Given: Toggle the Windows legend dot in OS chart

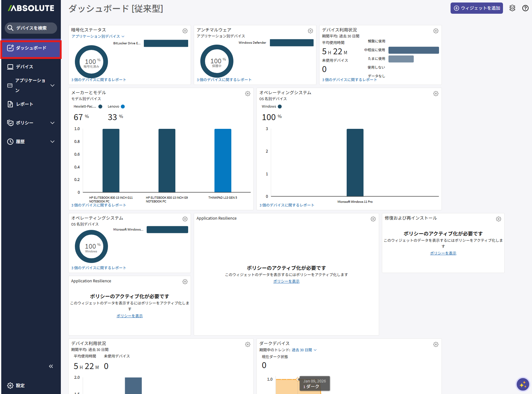Looking at the screenshot, I should (x=280, y=107).
